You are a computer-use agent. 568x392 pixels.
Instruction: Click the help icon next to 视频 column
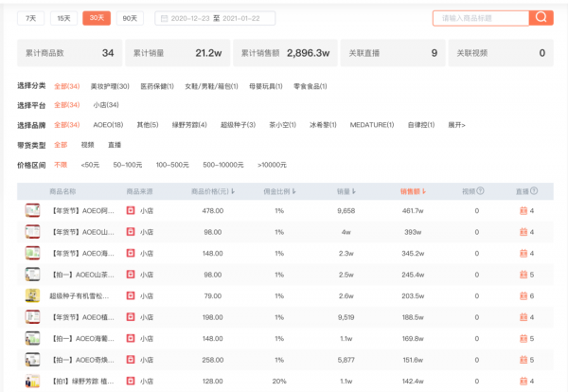(x=480, y=190)
